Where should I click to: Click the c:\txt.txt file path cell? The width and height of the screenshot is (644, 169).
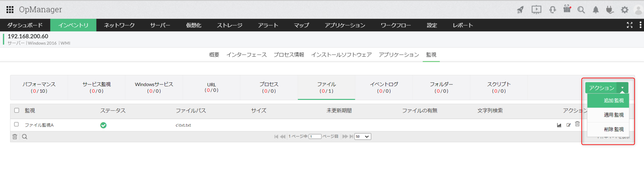point(183,125)
